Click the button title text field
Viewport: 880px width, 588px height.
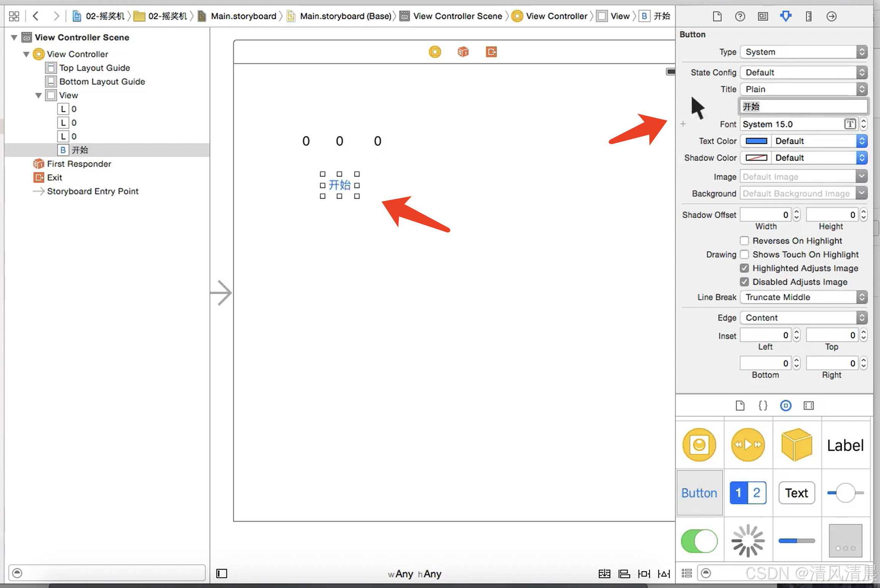coord(803,107)
